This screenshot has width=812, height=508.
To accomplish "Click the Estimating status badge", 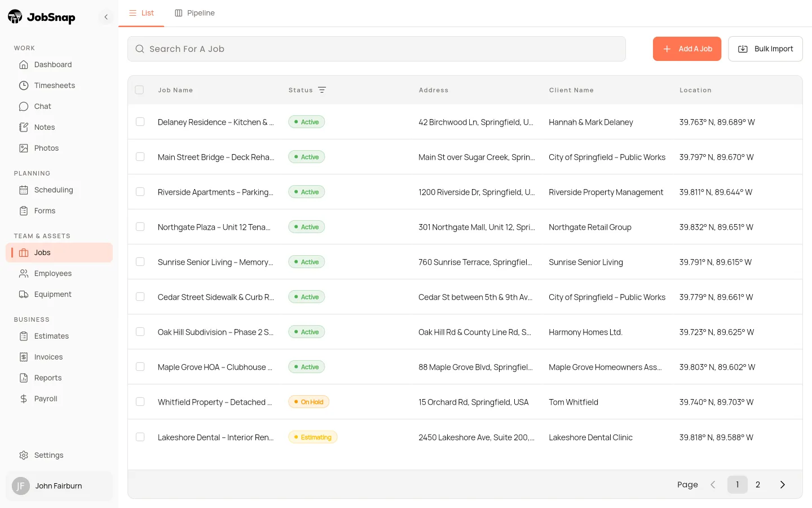I will 313,437.
